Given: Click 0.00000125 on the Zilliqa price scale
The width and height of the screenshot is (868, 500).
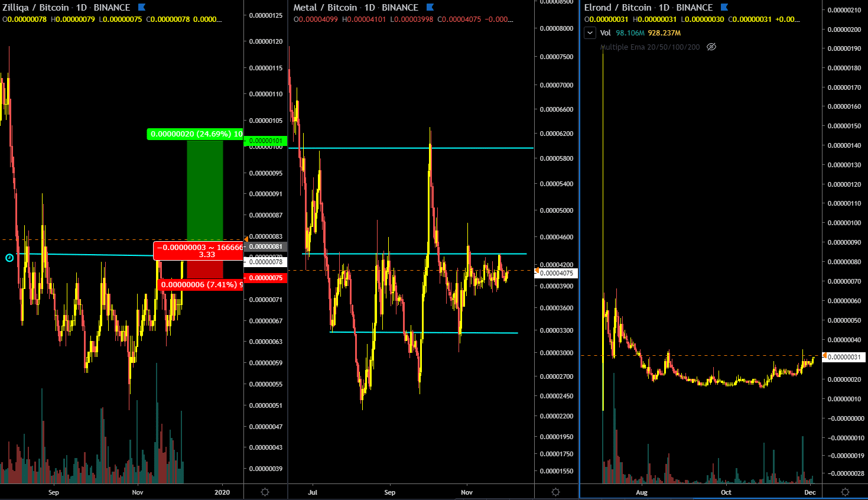Looking at the screenshot, I should (x=266, y=15).
